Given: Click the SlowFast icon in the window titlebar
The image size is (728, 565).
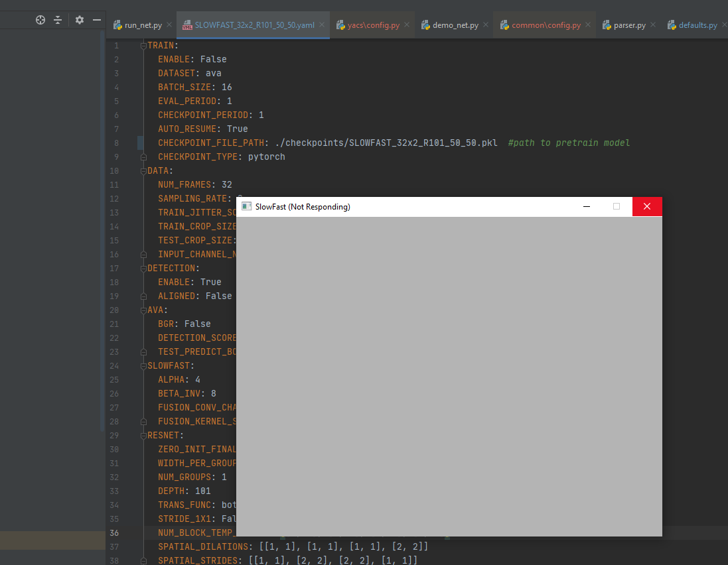Looking at the screenshot, I should coord(246,206).
